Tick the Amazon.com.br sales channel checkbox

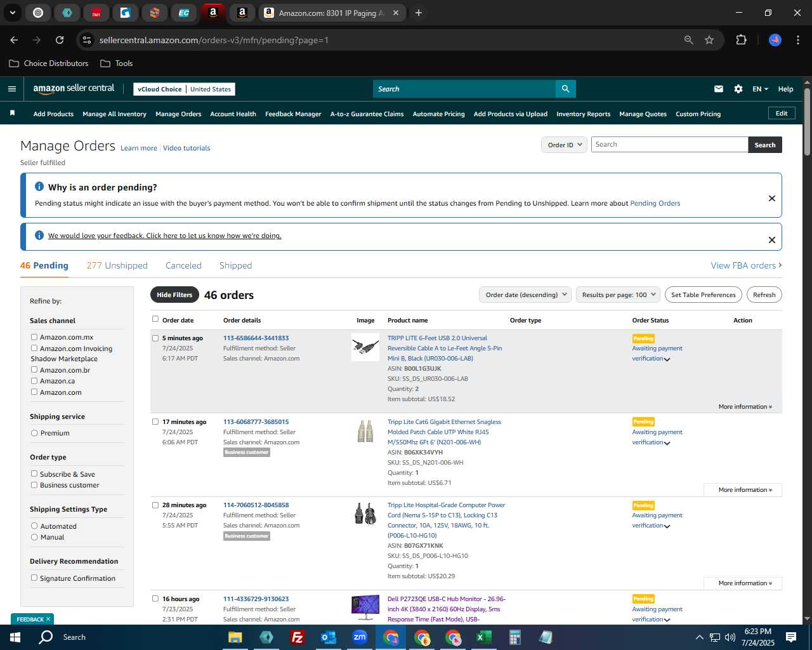point(34,369)
